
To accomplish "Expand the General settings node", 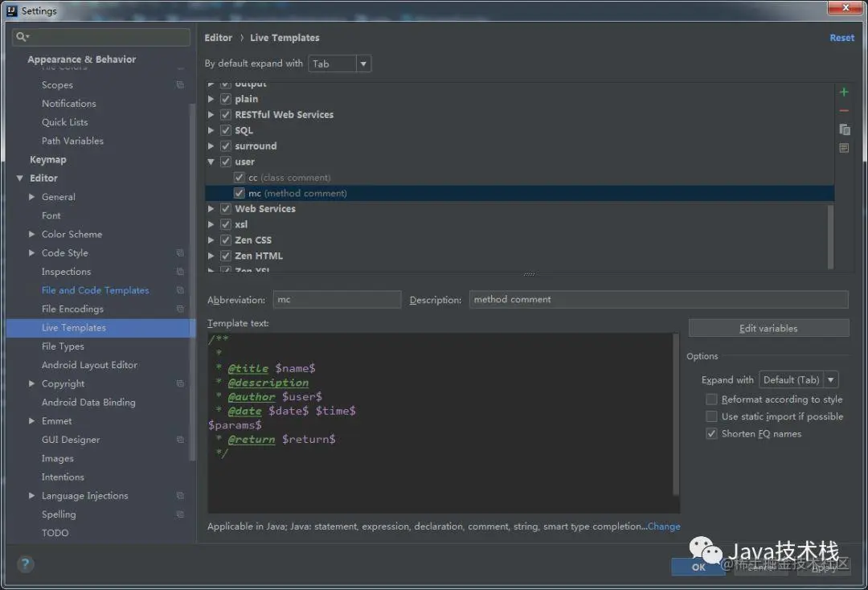I will (x=31, y=196).
